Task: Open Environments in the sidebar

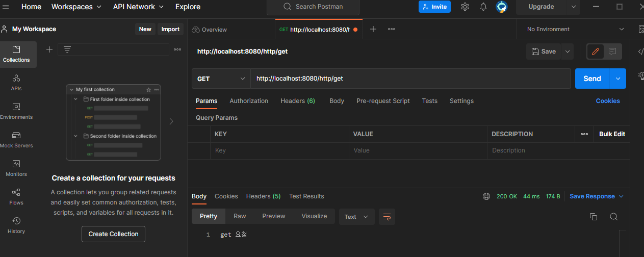Action: pos(16,111)
